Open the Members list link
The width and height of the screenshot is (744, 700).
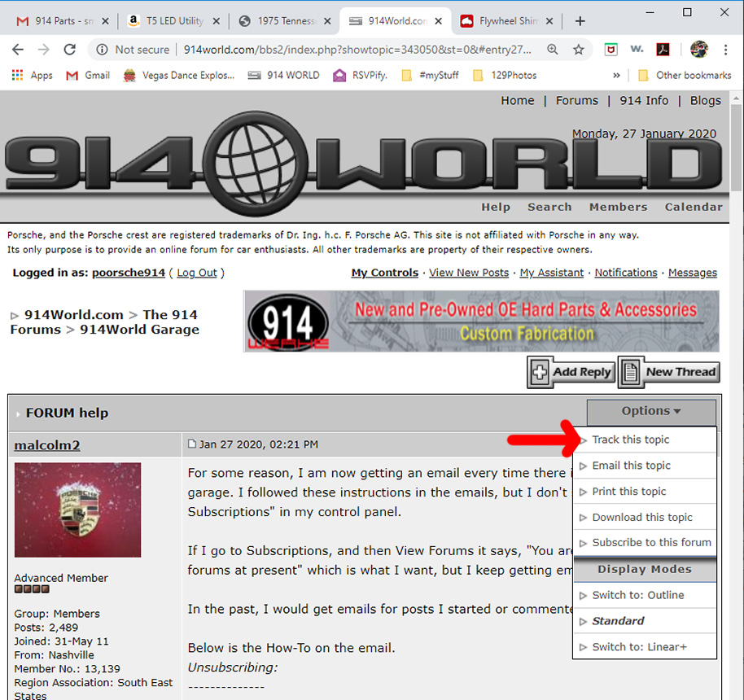[619, 207]
